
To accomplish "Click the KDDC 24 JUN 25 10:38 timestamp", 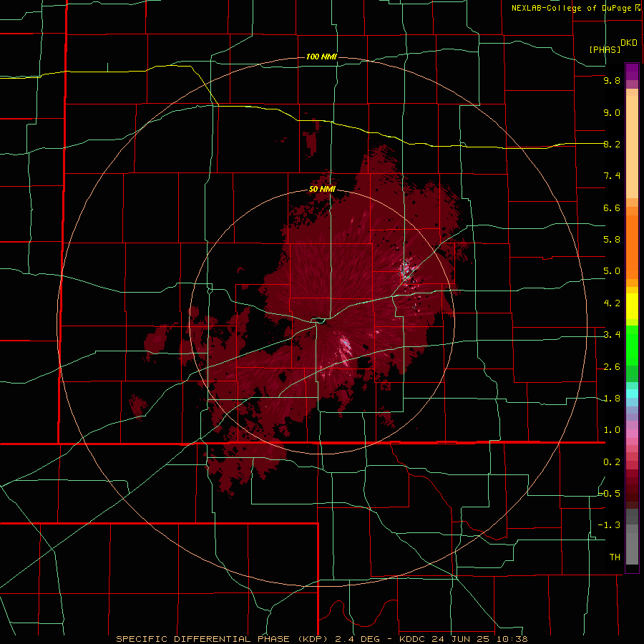I will pyautogui.click(x=463, y=639).
